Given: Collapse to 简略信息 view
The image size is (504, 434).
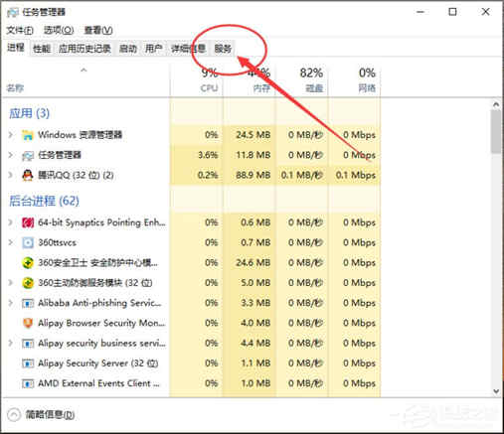Looking at the screenshot, I should pos(41,414).
